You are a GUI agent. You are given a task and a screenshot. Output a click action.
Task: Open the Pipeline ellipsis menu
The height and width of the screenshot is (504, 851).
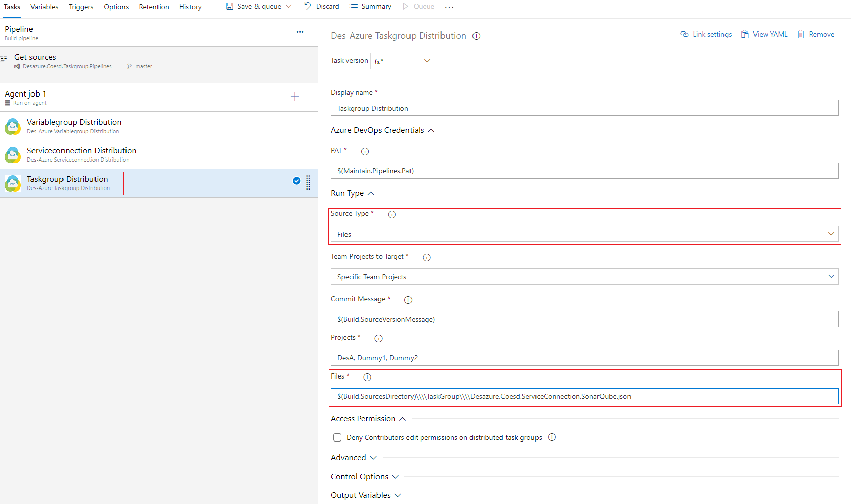(300, 31)
